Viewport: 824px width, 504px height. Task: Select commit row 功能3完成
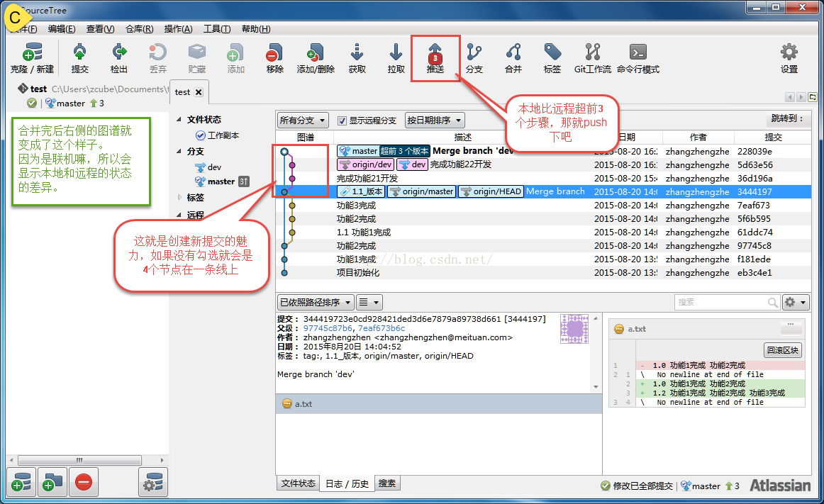coord(543,205)
